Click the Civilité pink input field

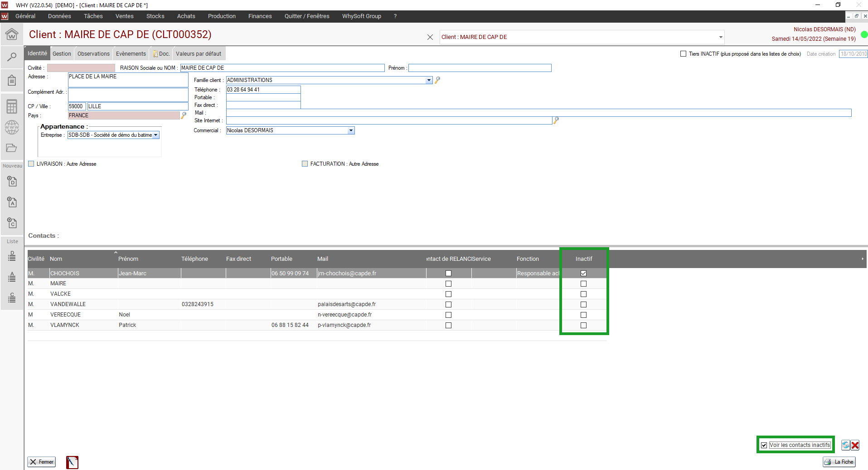coord(81,68)
